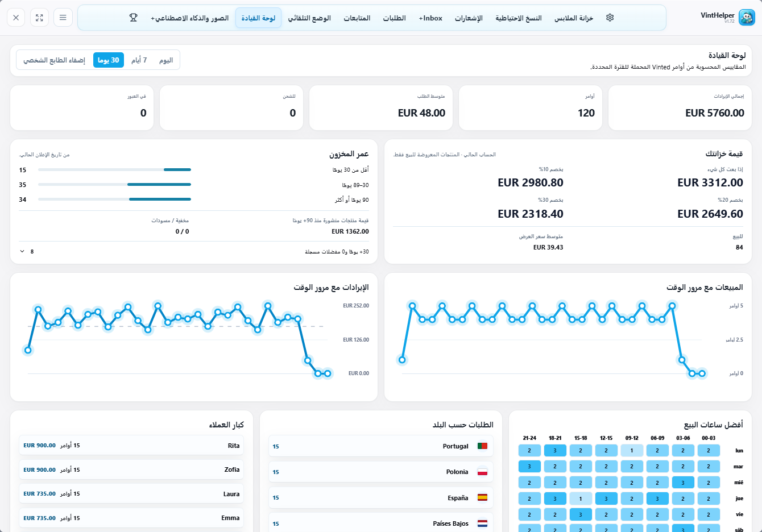Click the España flag icon
Screen dimensions: 762x532
(482, 497)
